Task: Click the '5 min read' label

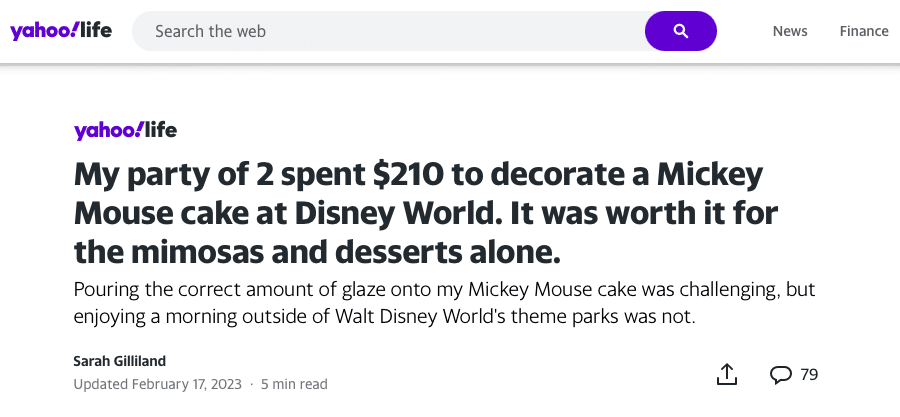Action: pos(294,384)
